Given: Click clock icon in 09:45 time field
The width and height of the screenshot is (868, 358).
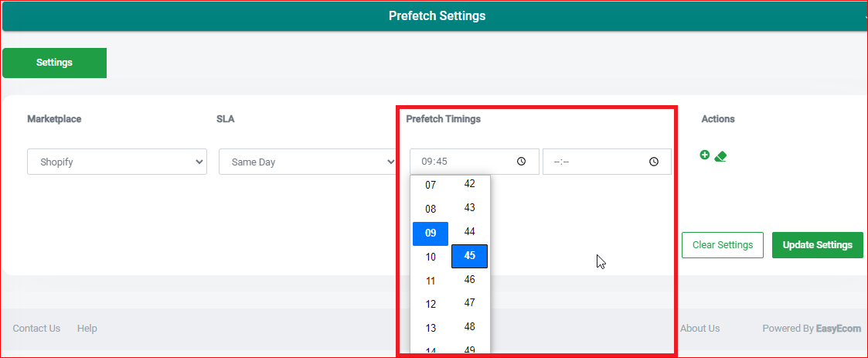Looking at the screenshot, I should [x=521, y=162].
